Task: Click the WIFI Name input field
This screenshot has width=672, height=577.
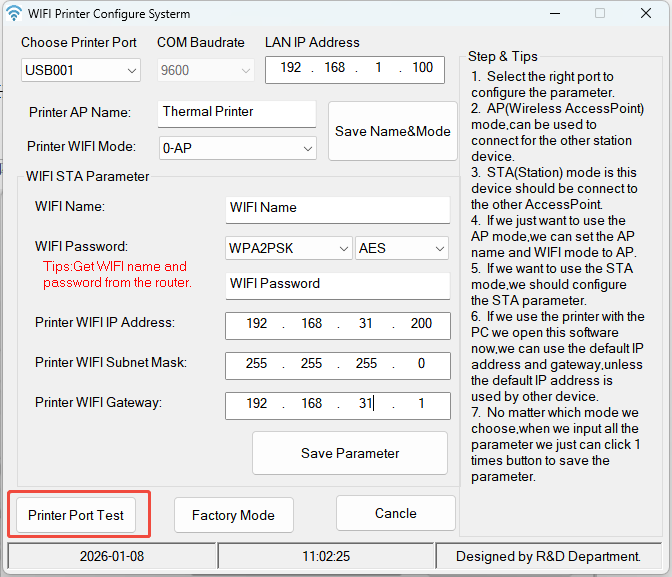Action: [x=337, y=208]
